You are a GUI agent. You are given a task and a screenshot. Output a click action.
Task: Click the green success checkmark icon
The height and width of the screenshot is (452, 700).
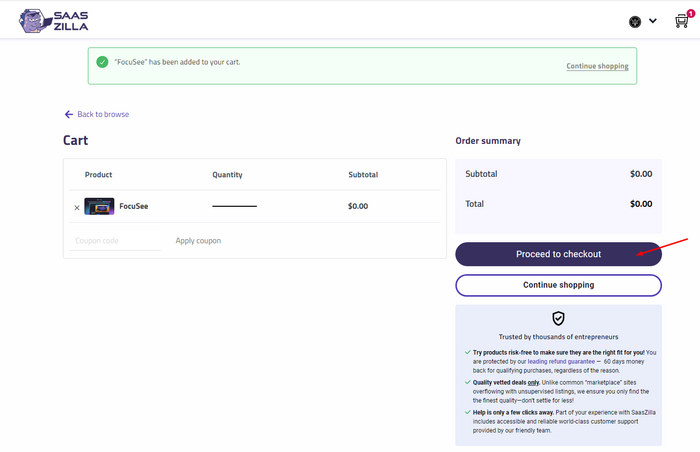pos(102,62)
